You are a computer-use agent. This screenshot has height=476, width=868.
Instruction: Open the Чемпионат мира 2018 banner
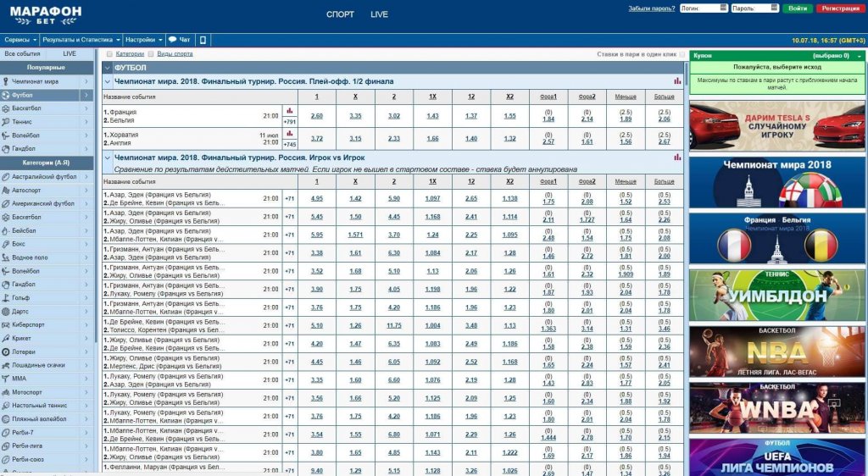(777, 182)
